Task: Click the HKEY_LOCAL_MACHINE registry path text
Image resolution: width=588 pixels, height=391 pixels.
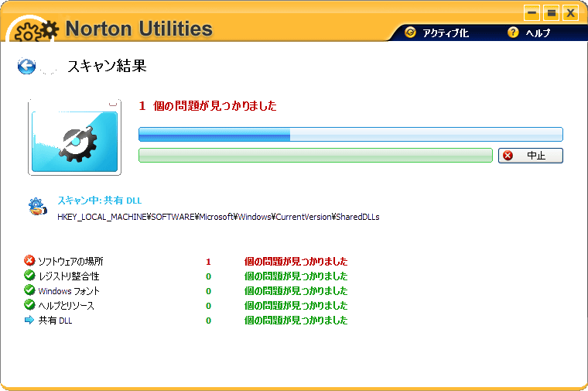Action: pyautogui.click(x=218, y=217)
